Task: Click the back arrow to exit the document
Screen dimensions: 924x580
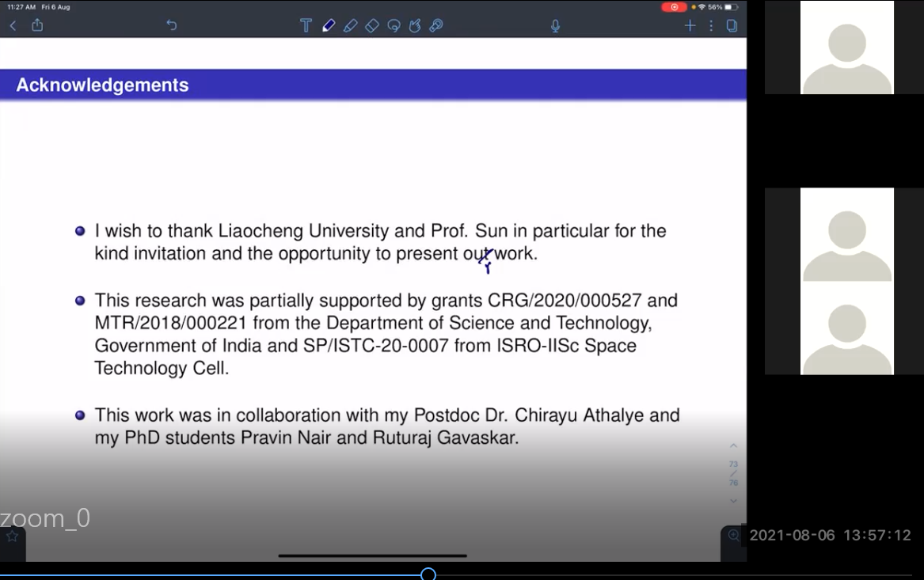Action: coord(13,25)
